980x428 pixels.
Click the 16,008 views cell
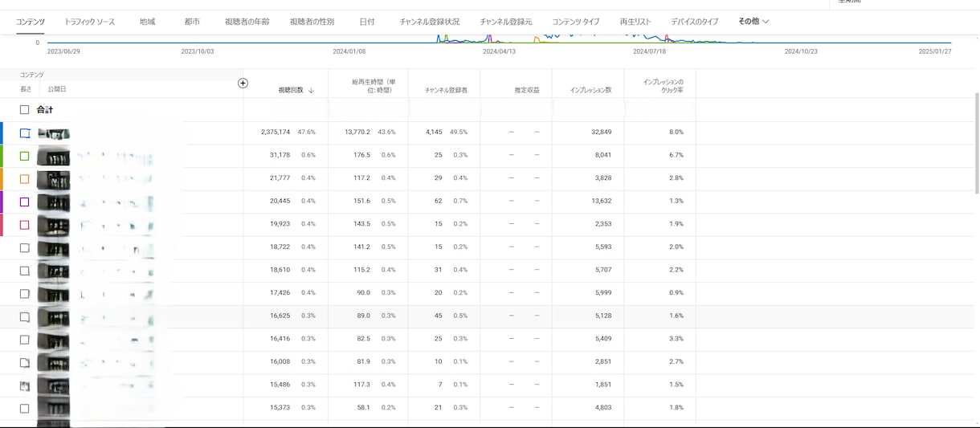point(280,361)
